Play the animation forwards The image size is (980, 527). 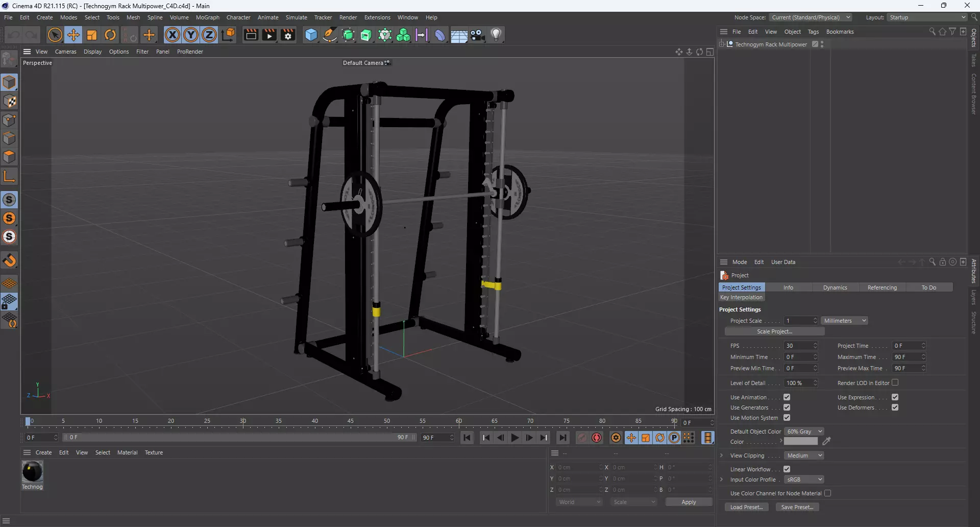515,438
